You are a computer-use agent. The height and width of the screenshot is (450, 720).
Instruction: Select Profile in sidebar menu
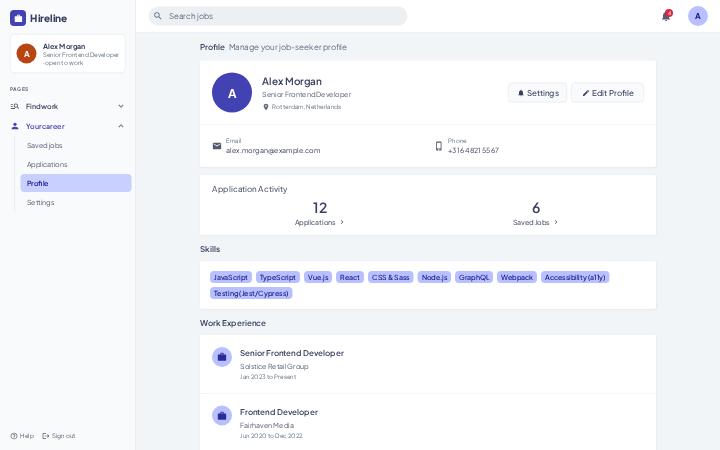click(76, 183)
